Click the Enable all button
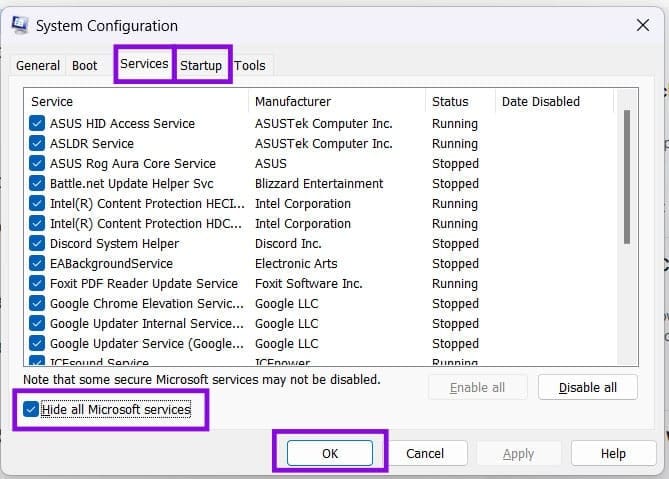The height and width of the screenshot is (479, 669). pos(477,387)
